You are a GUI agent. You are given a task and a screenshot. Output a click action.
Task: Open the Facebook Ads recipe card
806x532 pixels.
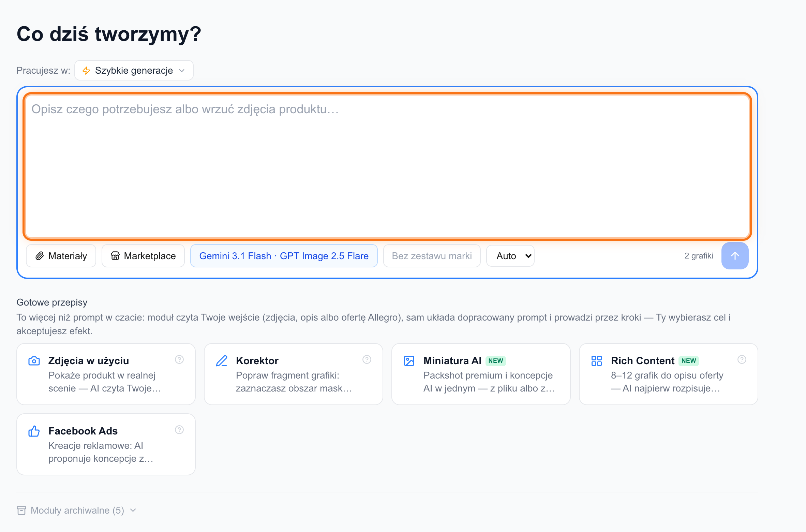pos(106,444)
